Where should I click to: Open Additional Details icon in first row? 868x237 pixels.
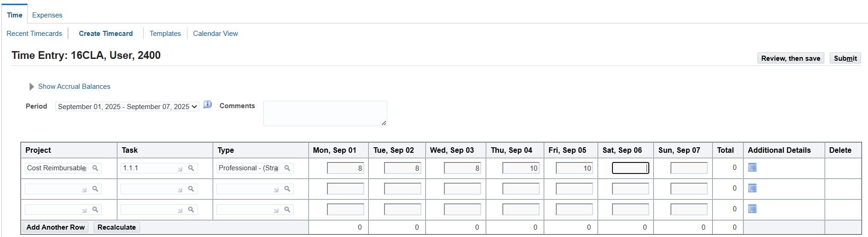click(x=752, y=168)
